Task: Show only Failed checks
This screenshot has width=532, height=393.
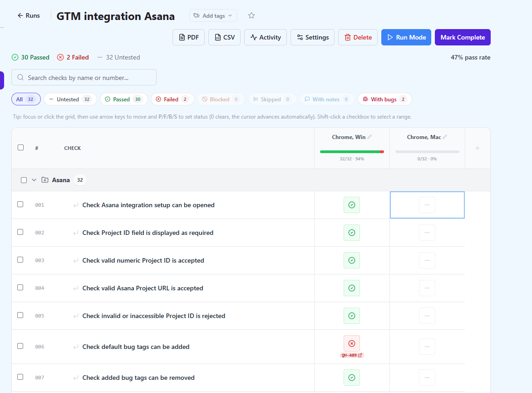Action: (x=172, y=99)
